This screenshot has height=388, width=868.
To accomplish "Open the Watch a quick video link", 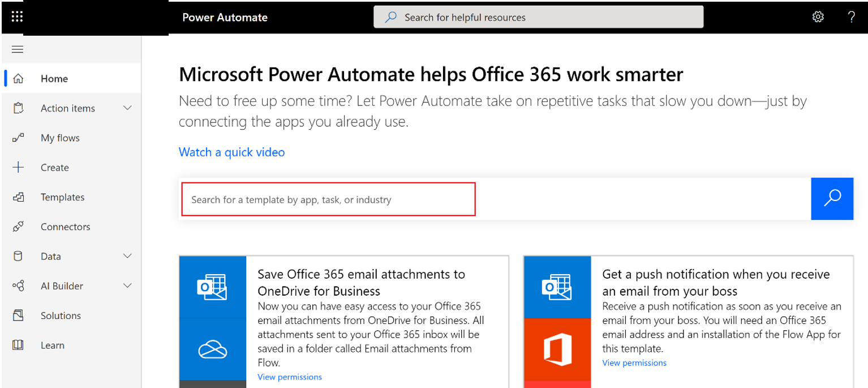I will pyautogui.click(x=231, y=152).
